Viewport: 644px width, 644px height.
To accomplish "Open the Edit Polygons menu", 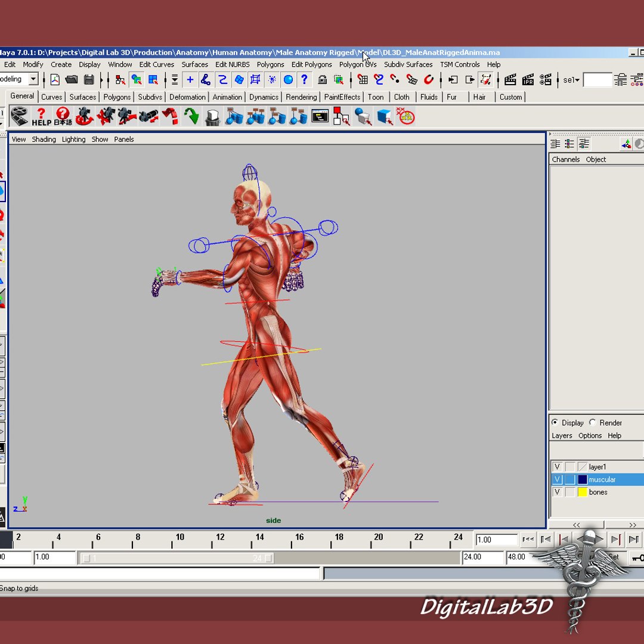I will click(311, 64).
